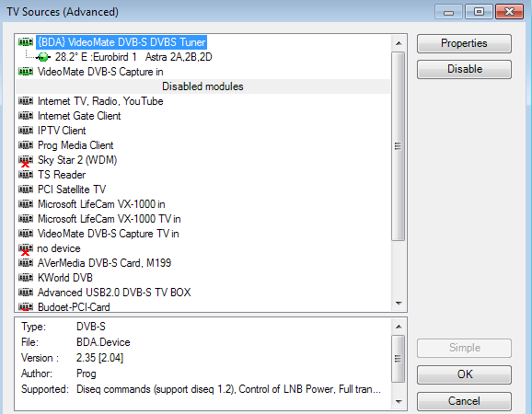Screen dimensions: 532x414
Task: Click the VideoMate DVB-S Capture in device icon
Action: tap(26, 72)
